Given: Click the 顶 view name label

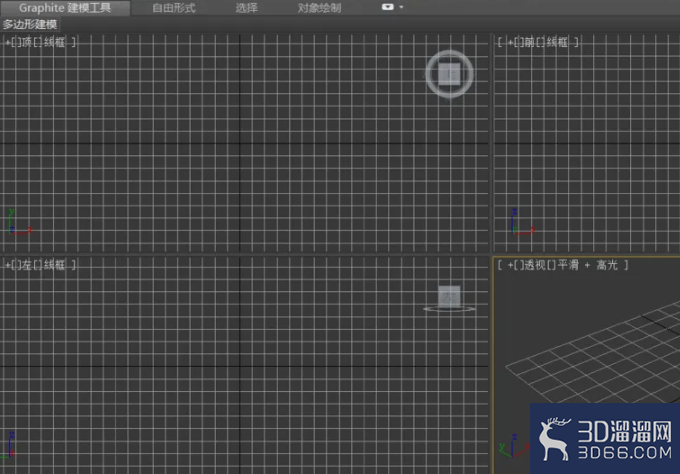Looking at the screenshot, I should click(x=27, y=42).
